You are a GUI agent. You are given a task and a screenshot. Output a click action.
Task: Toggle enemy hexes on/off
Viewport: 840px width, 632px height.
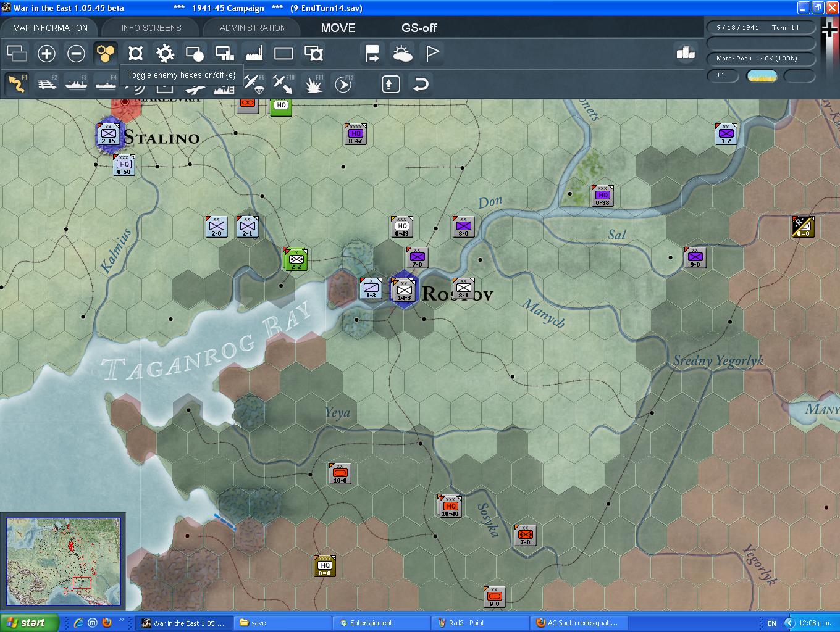[106, 54]
